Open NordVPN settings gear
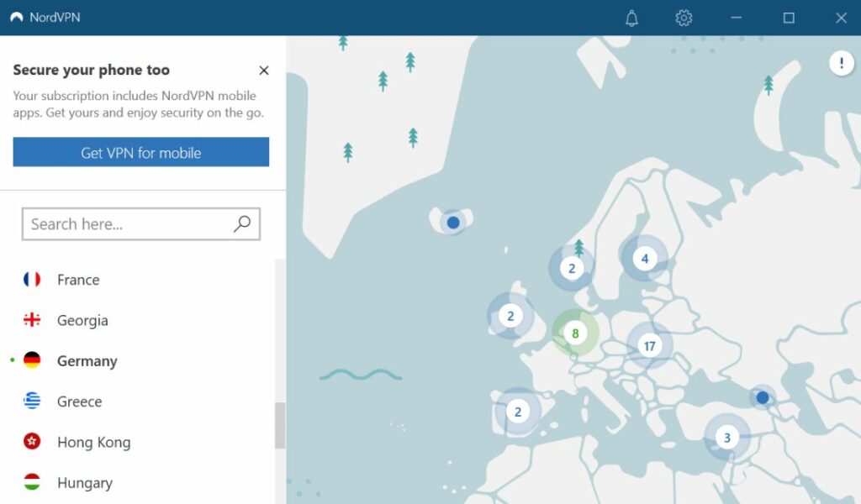The width and height of the screenshot is (861, 504). pos(684,18)
